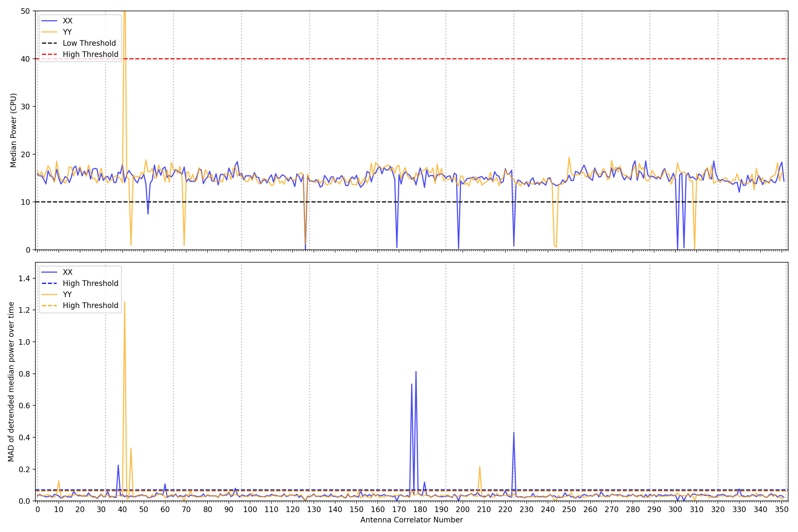Image resolution: width=798 pixels, height=532 pixels.
Task: Click the x-axis tick label 350
Action: (782, 510)
